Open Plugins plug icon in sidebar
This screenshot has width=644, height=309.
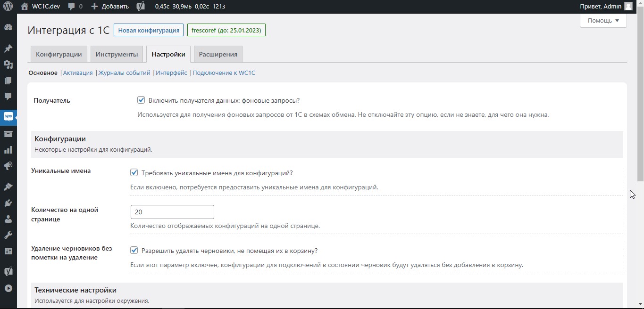point(8,203)
